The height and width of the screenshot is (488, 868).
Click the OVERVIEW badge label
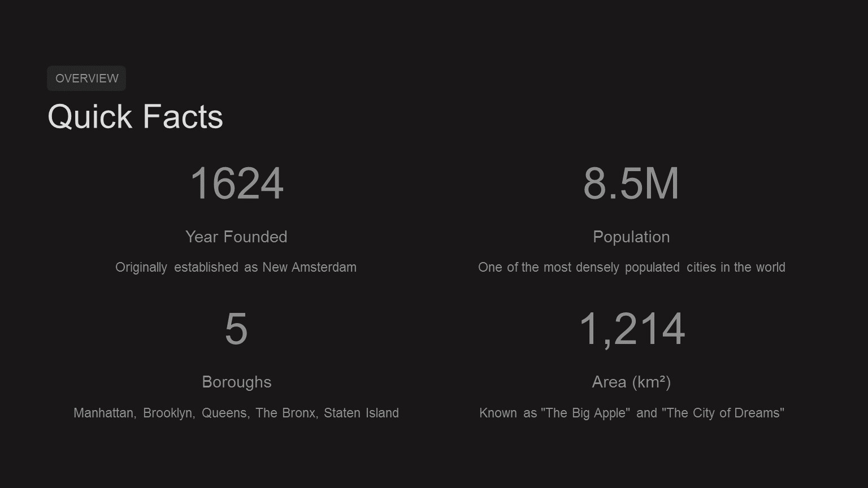86,79
